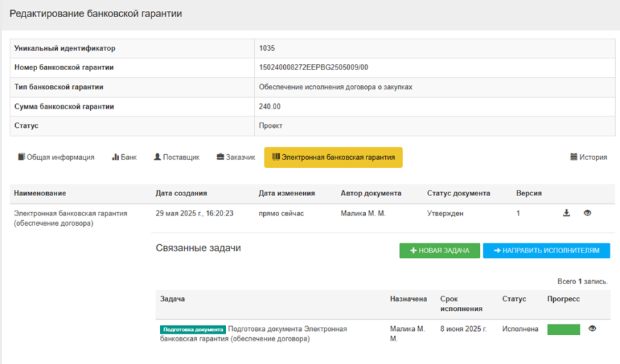Open the Общая информация tab

click(x=56, y=157)
